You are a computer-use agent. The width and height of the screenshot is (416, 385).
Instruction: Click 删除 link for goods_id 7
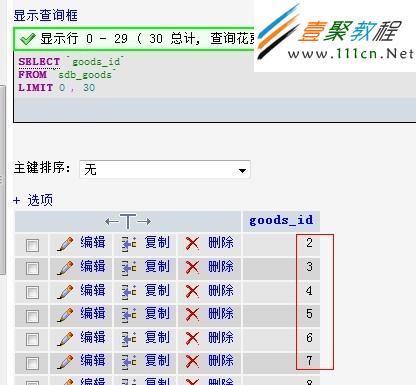coord(221,361)
